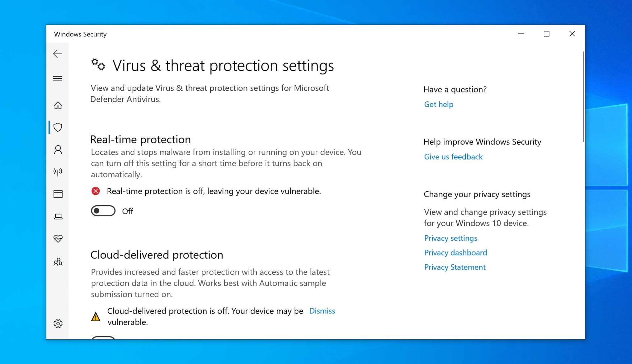Click Get help under Have a question
The image size is (632, 364).
(439, 104)
